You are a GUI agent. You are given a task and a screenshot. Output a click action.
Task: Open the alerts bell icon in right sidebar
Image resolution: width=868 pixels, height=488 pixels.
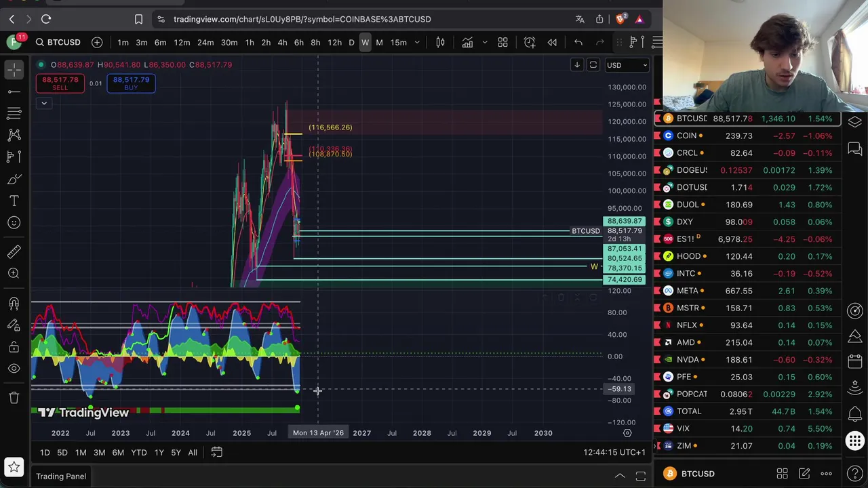click(855, 413)
